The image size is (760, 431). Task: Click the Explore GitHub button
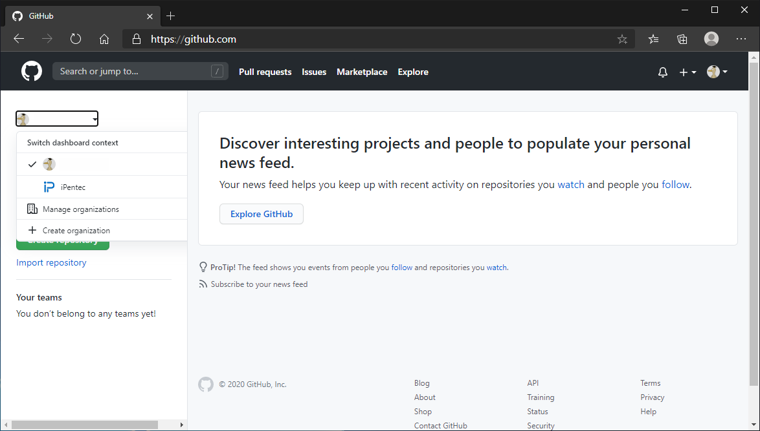click(x=261, y=214)
